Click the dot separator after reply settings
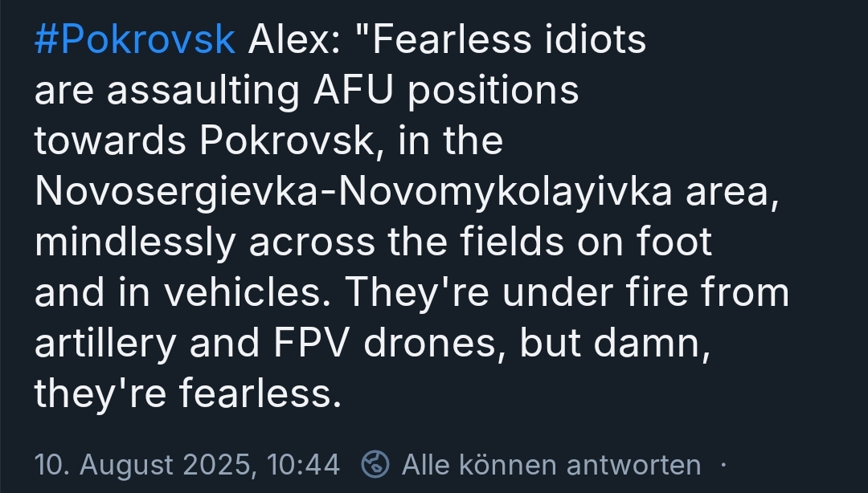Screen dimensions: 868x493 tap(723, 464)
